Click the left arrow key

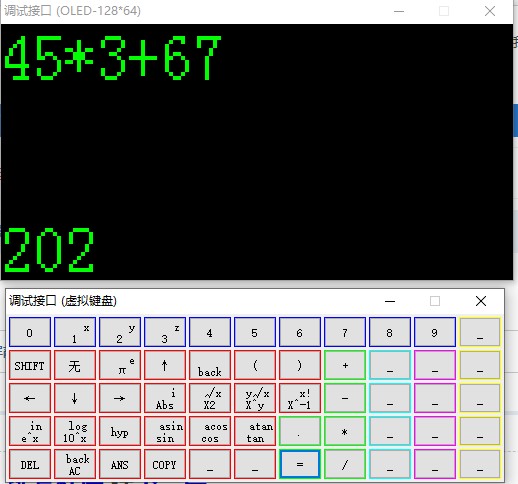pos(30,398)
